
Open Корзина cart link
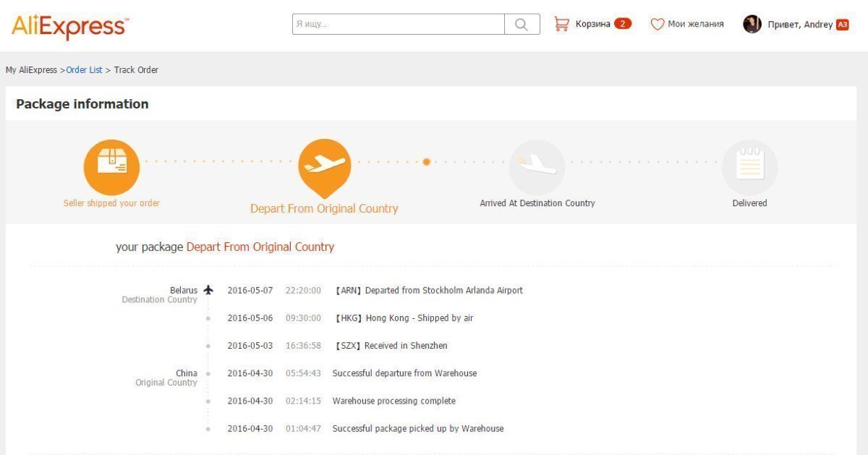[x=593, y=24]
